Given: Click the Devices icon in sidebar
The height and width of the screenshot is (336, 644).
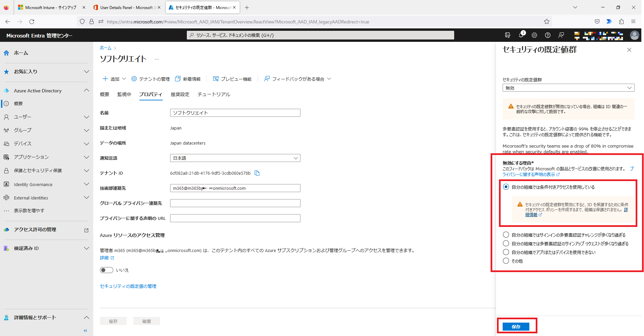Looking at the screenshot, I should point(6,144).
